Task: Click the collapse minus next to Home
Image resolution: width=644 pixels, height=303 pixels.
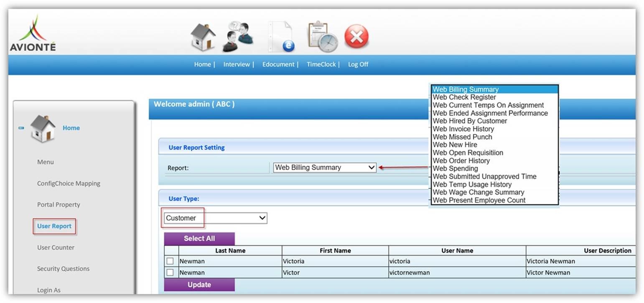Action: [x=21, y=128]
